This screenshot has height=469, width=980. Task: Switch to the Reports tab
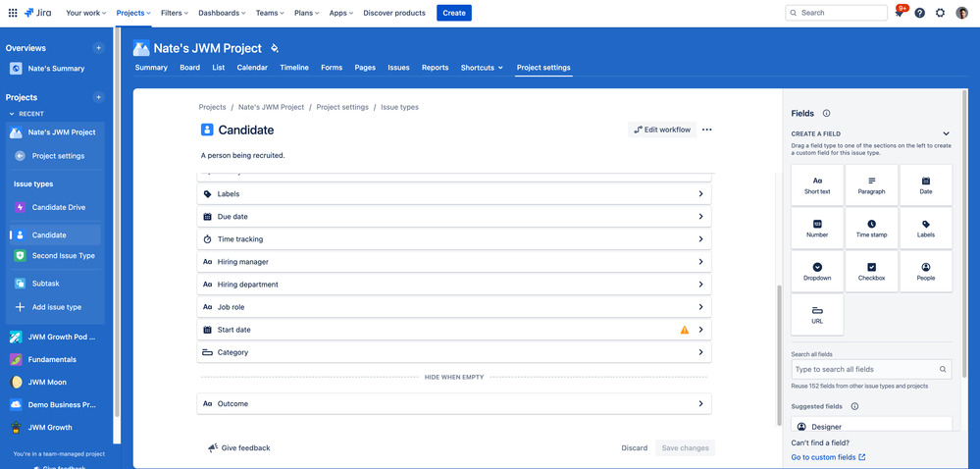click(x=435, y=68)
